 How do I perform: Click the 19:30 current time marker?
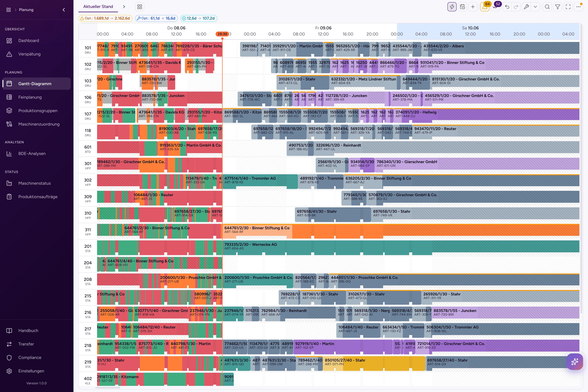(222, 34)
